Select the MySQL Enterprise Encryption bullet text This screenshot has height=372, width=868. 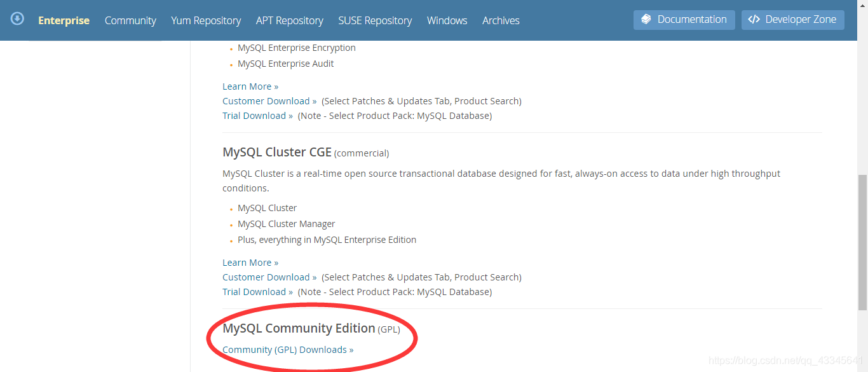coord(297,48)
